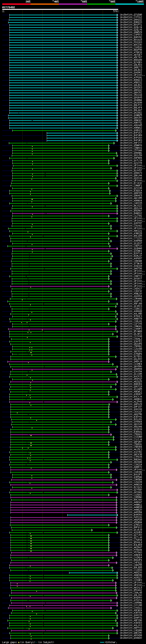146x644 pixels.
Task: Click label UniRef100_A4FIY7
Action: coord(131,143)
